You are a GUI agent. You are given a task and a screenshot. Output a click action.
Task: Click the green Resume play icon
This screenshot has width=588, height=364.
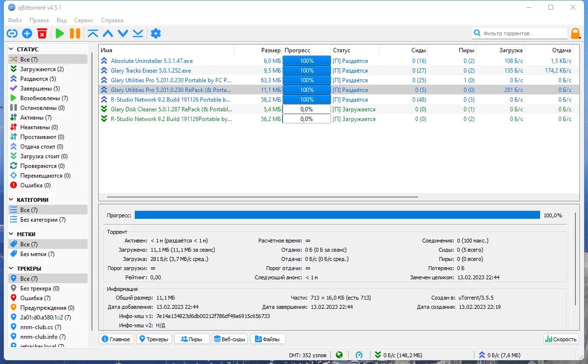coord(60,33)
